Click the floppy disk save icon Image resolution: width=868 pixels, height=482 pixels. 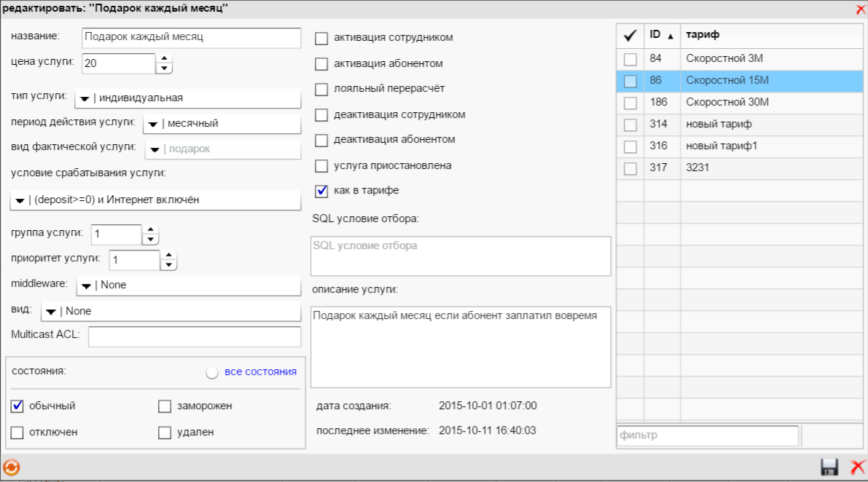coord(829,467)
